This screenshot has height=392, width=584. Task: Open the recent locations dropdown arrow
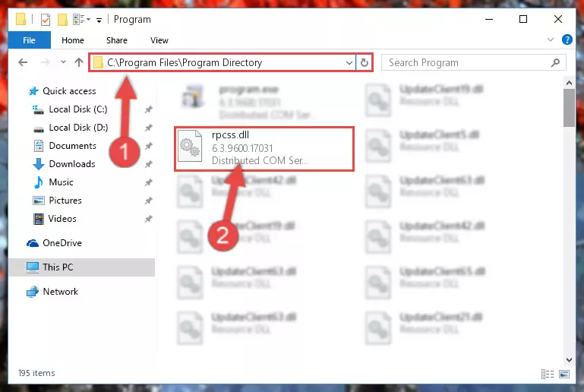pyautogui.click(x=63, y=62)
